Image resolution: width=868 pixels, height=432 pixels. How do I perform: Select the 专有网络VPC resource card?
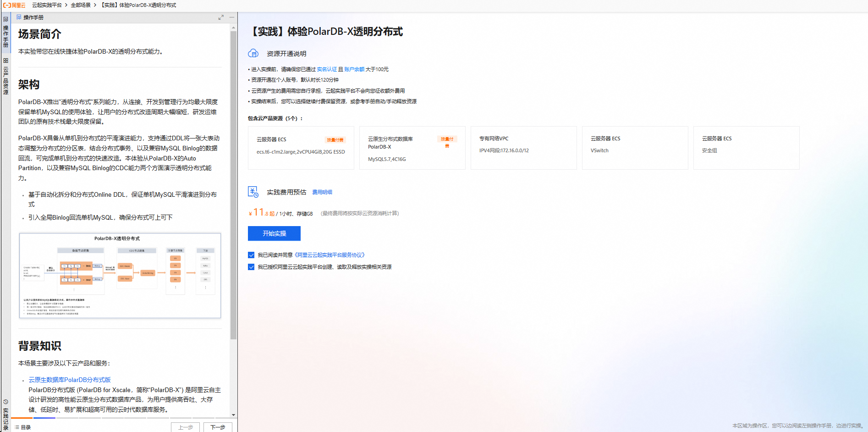click(x=524, y=148)
